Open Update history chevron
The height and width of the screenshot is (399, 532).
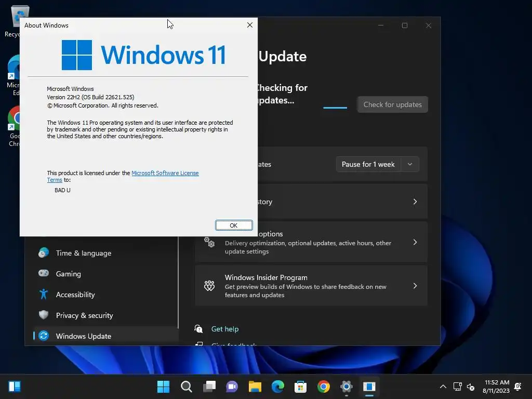[415, 202]
